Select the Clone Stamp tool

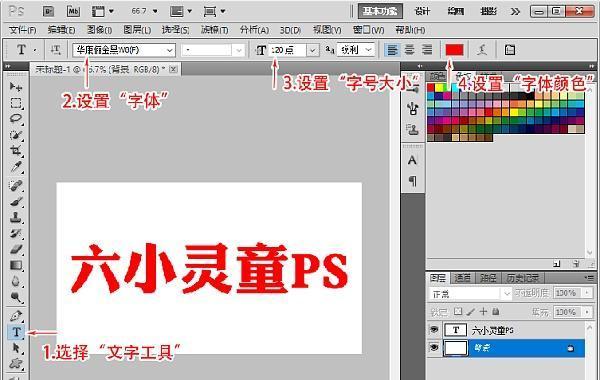(x=16, y=217)
